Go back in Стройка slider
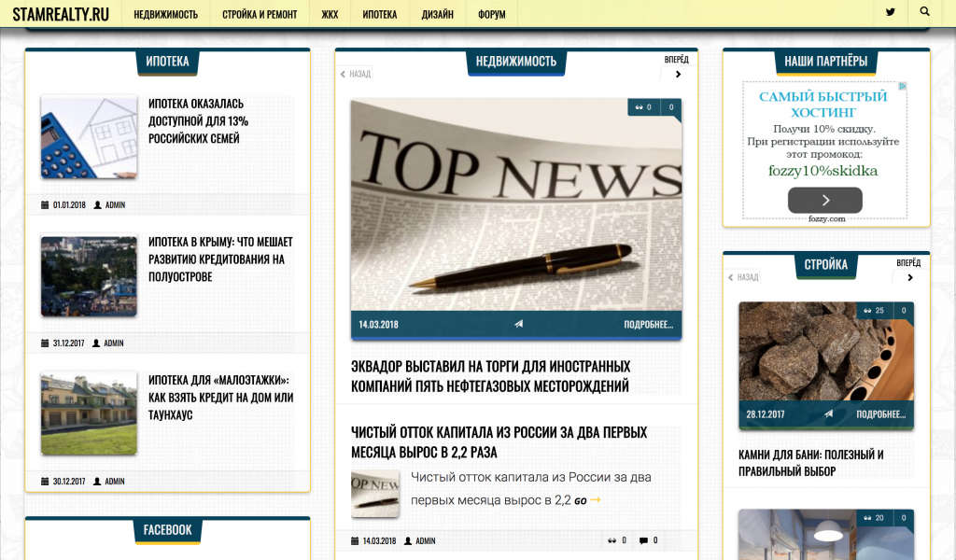The image size is (956, 560). [743, 277]
